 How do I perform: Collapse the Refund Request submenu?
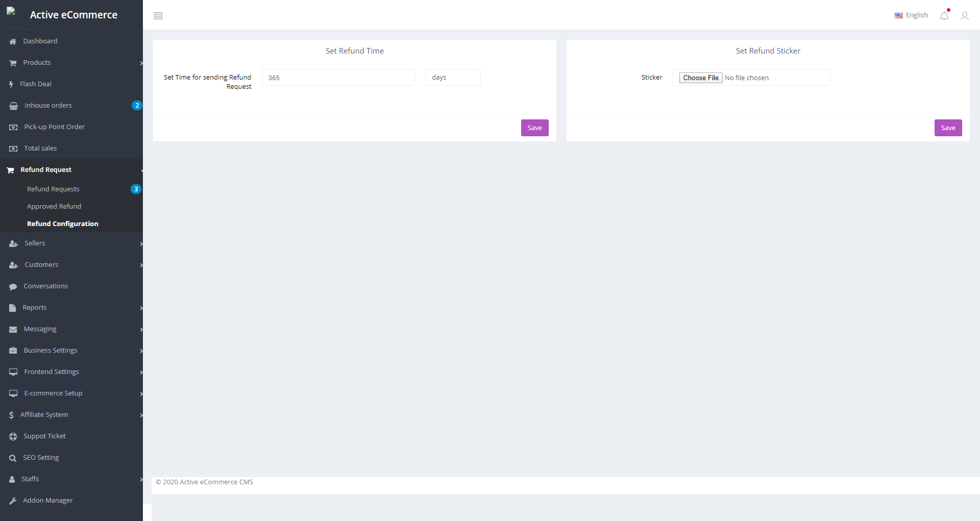pos(141,170)
